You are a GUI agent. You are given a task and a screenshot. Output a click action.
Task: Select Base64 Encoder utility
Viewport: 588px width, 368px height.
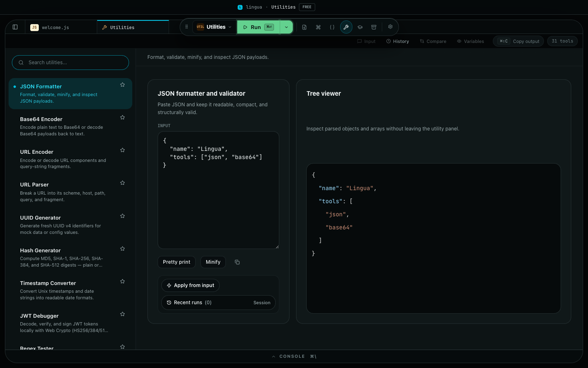pyautogui.click(x=70, y=126)
